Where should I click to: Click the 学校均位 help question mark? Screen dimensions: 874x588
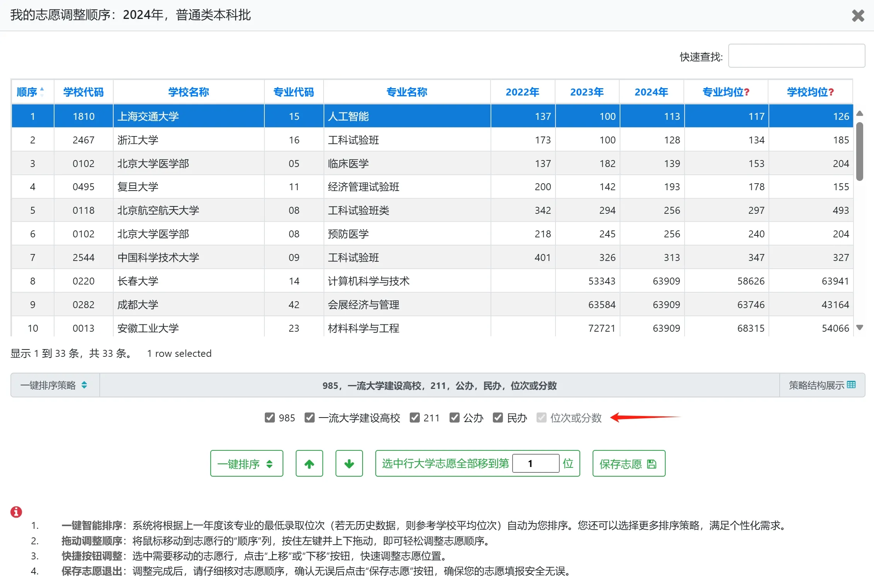tap(831, 92)
